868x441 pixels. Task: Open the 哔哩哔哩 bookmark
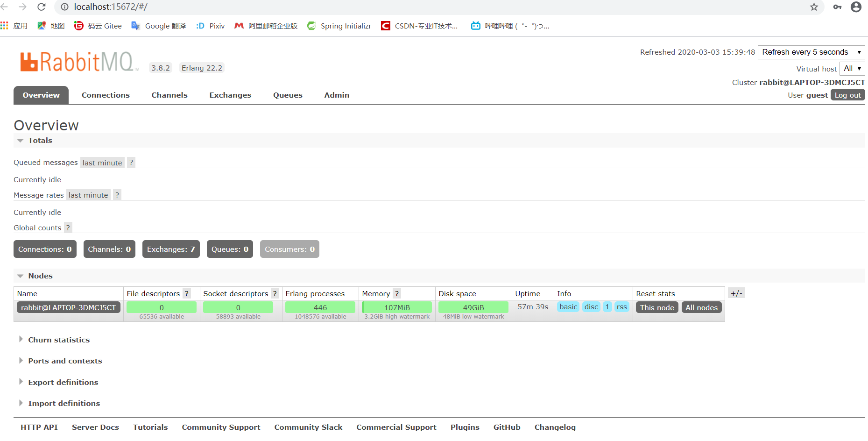coord(510,26)
